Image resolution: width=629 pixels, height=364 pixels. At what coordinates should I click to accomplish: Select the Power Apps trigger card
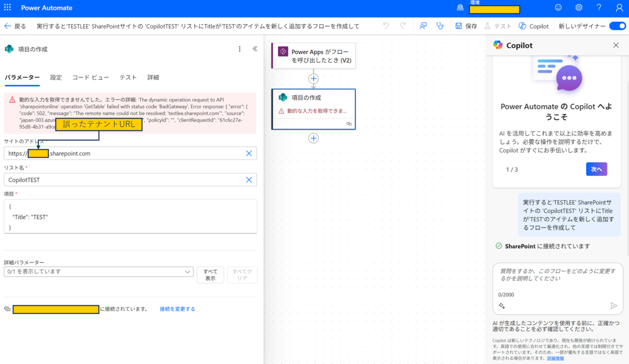[313, 56]
